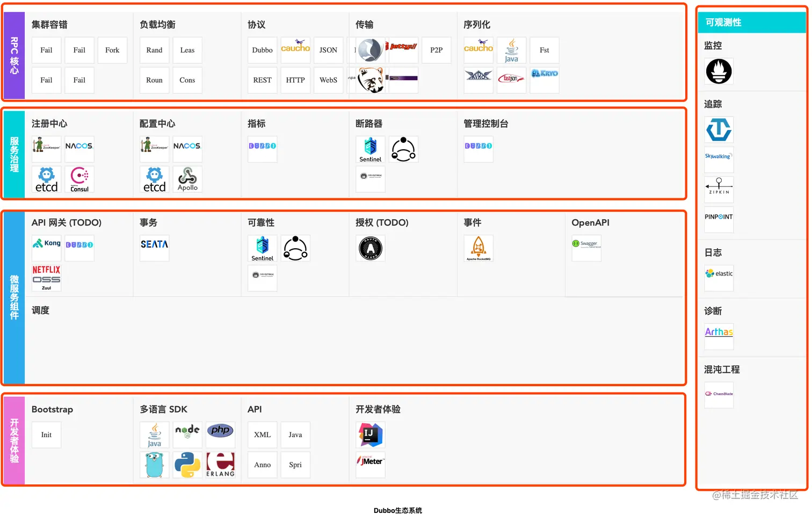Viewport: 812px width, 514px height.
Task: Click the Kryo logo tile
Action: 545,81
